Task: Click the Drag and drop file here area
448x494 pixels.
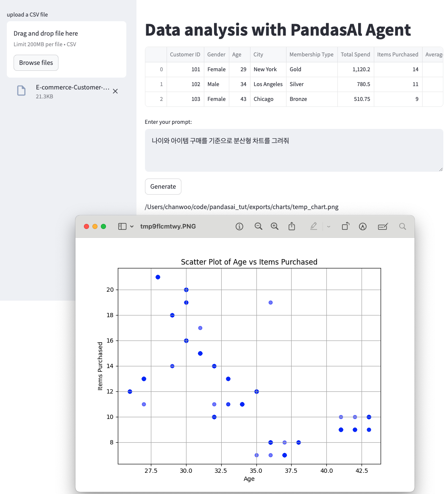Action: pyautogui.click(x=67, y=50)
